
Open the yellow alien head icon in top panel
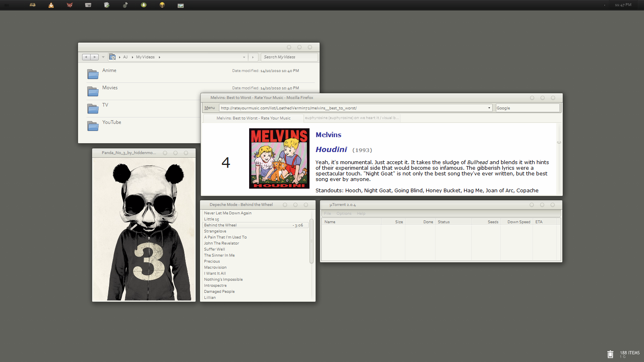click(x=162, y=5)
